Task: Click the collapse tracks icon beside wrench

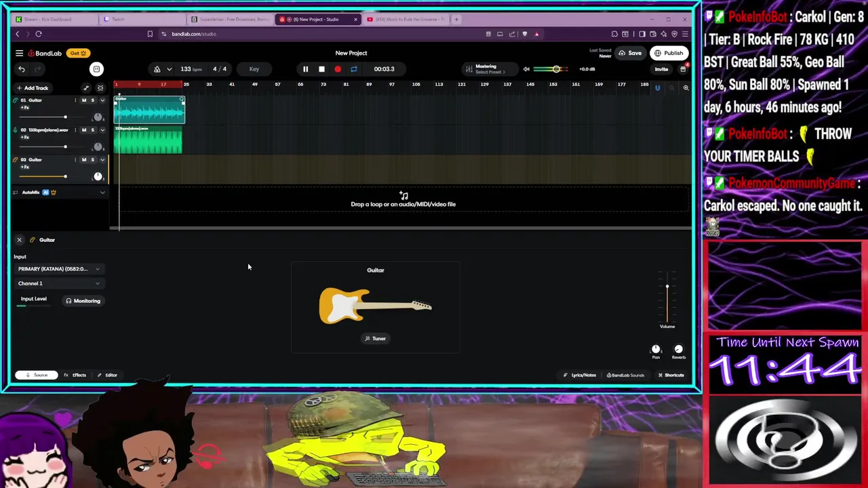Action: [100, 88]
